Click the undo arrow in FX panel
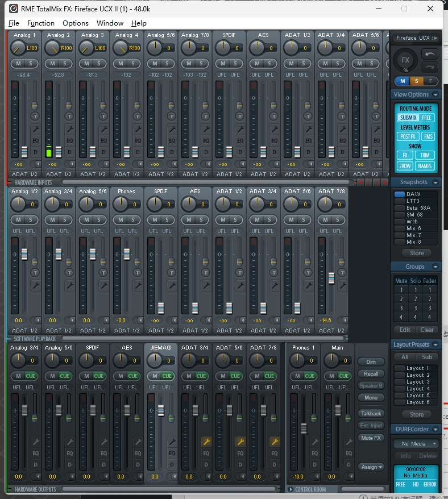This screenshot has width=448, height=499. tap(430, 54)
